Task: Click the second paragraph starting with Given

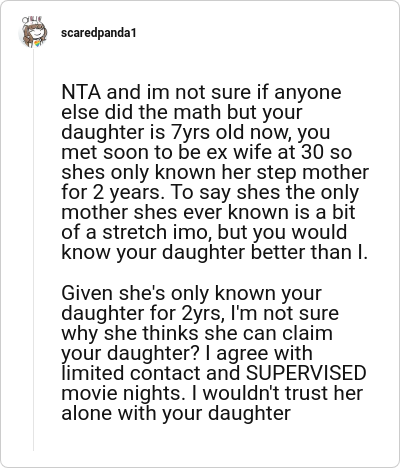Action: click(x=214, y=353)
